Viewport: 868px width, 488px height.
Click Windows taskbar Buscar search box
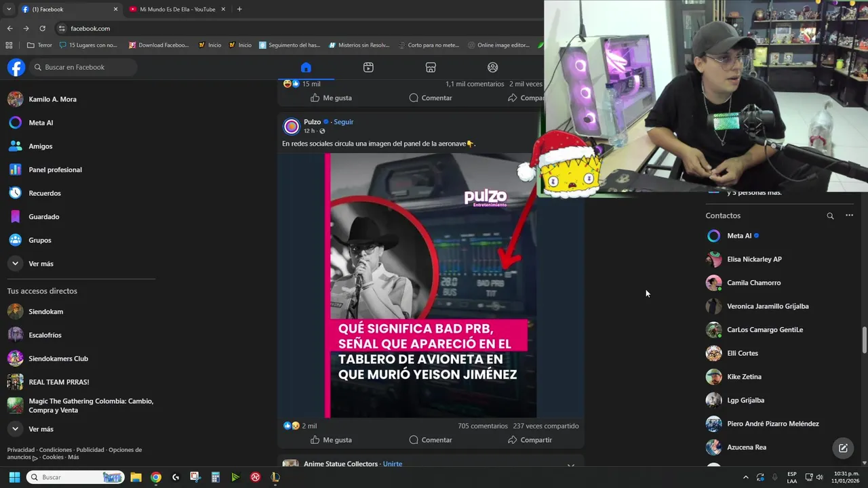[75, 477]
